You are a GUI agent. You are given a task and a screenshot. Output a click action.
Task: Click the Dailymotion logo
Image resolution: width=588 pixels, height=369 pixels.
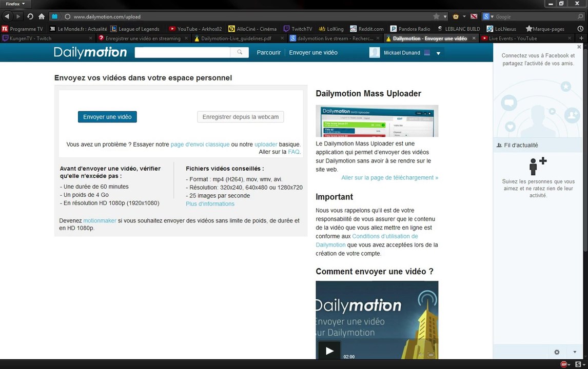[x=90, y=52]
